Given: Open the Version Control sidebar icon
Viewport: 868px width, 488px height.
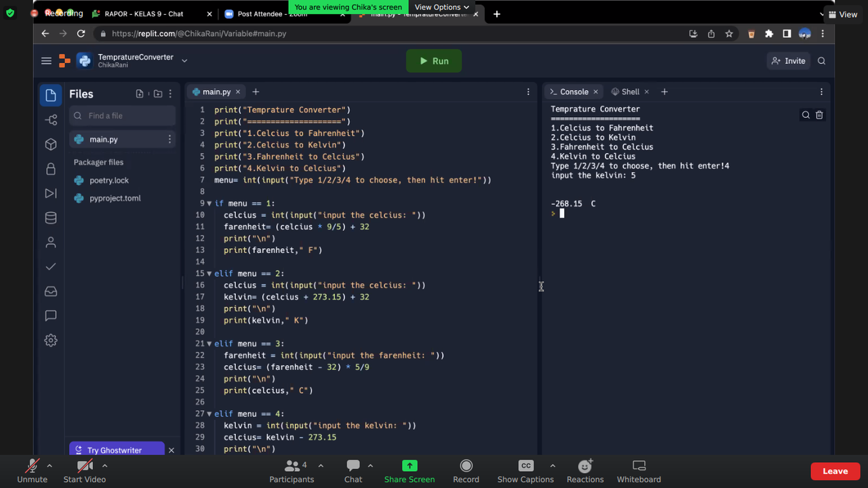Looking at the screenshot, I should (x=51, y=120).
